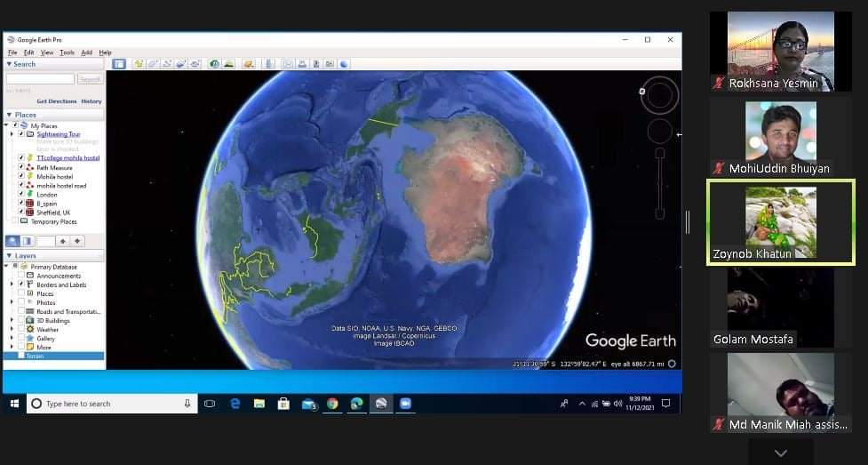
Task: Open the Edit menu
Action: tap(28, 52)
